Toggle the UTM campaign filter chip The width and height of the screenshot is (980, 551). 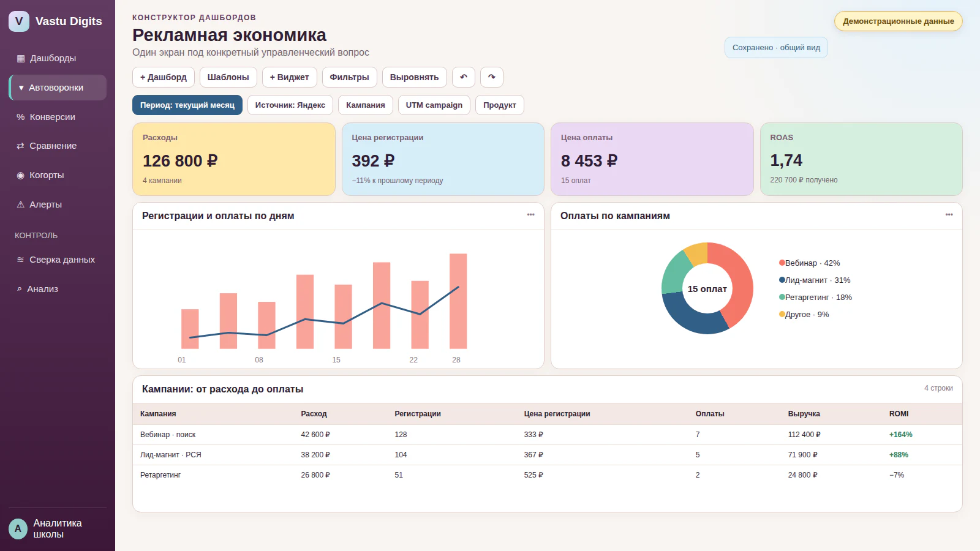click(x=434, y=105)
